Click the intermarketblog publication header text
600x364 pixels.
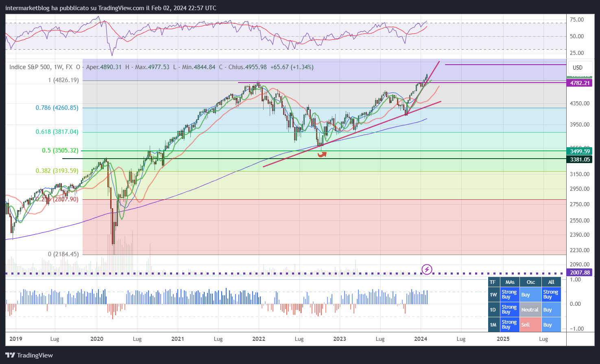click(x=111, y=8)
